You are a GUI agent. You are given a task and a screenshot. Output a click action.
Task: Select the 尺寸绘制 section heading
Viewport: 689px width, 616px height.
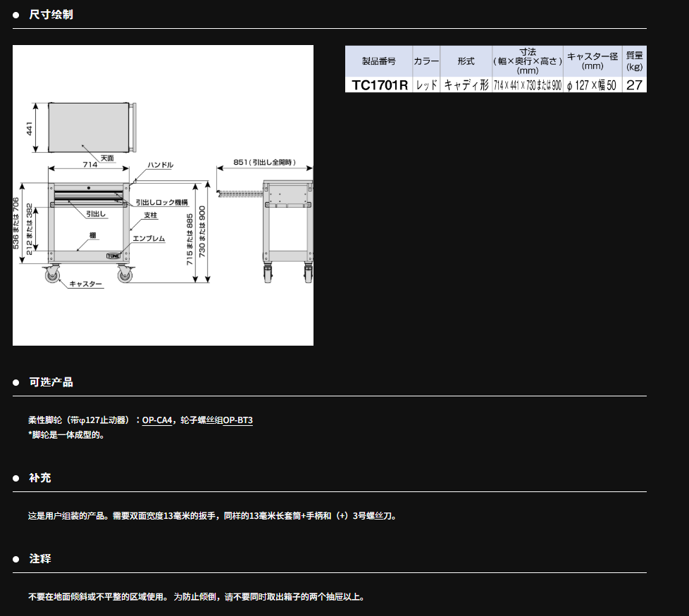[x=51, y=15]
